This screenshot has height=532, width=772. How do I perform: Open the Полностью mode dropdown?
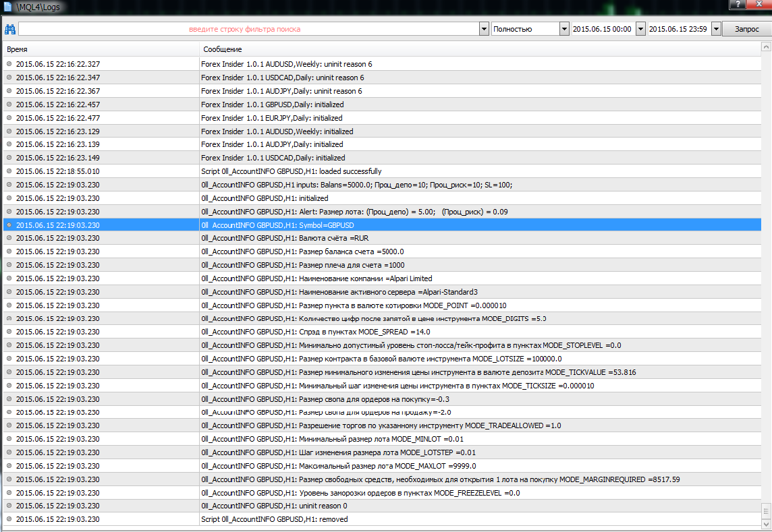tap(564, 29)
